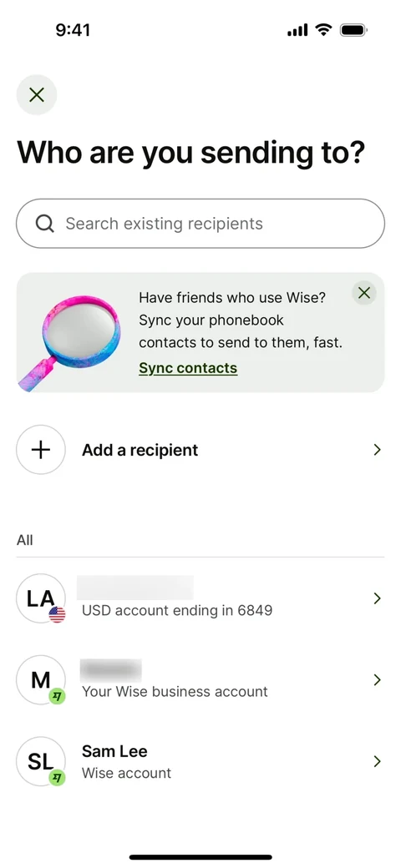Image resolution: width=401 pixels, height=868 pixels.
Task: Open chevron for Wise business account
Action: (377, 679)
